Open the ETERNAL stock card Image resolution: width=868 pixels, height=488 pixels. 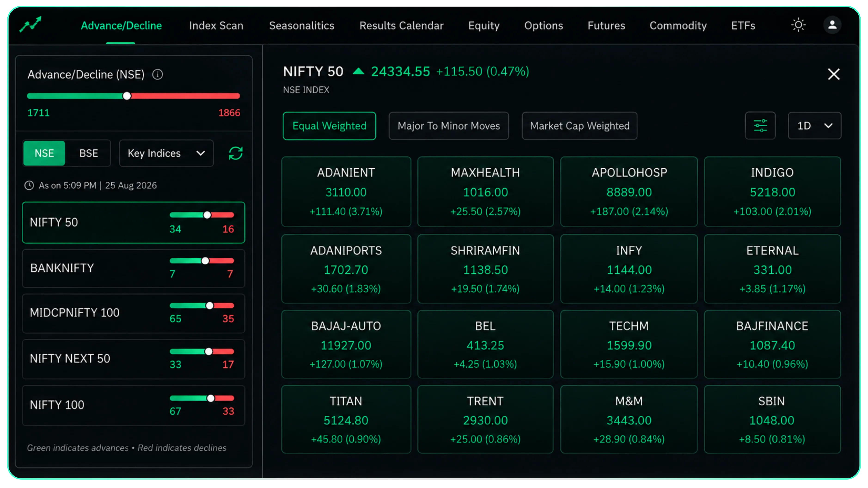[x=772, y=269]
